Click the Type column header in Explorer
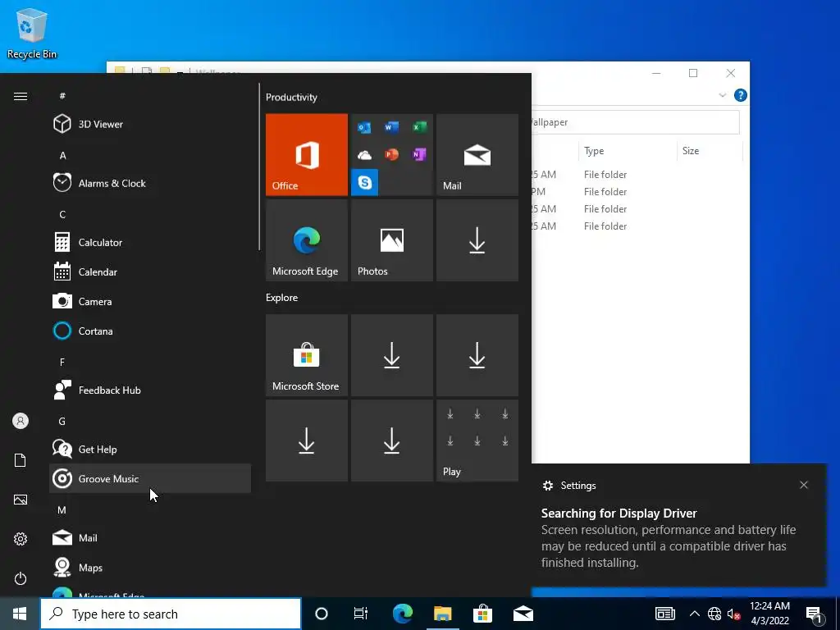 tap(628, 151)
